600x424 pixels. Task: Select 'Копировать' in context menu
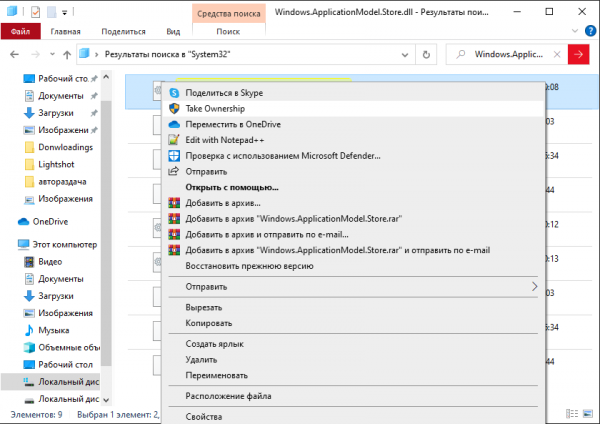[209, 323]
